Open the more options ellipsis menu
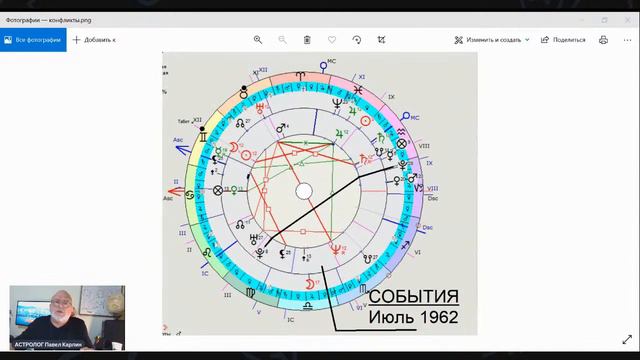 pos(627,40)
